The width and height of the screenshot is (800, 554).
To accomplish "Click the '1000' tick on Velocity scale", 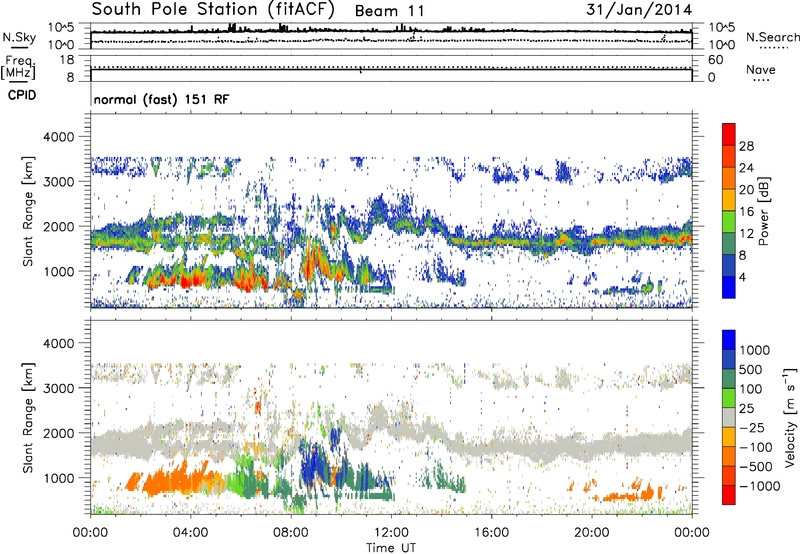I will pyautogui.click(x=755, y=350).
